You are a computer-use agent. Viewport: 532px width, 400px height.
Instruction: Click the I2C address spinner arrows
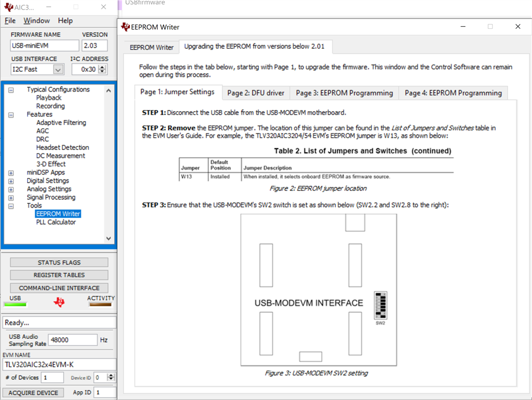pos(102,69)
